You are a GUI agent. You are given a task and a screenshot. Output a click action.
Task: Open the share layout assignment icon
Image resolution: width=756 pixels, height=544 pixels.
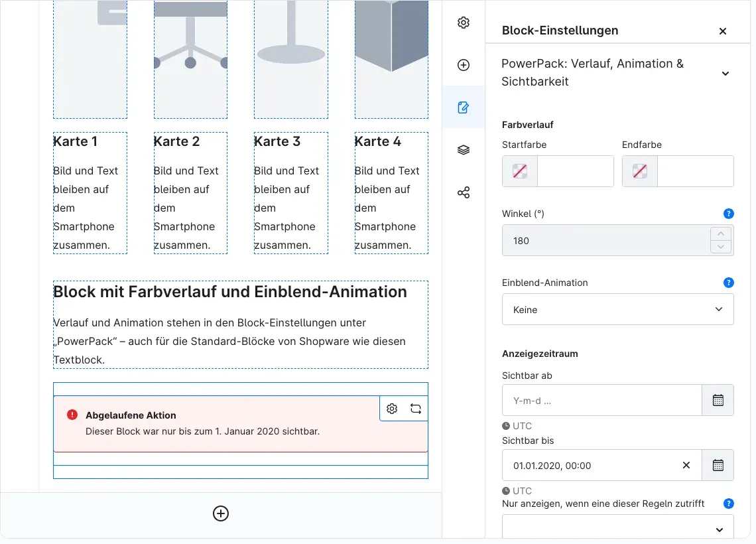[464, 193]
